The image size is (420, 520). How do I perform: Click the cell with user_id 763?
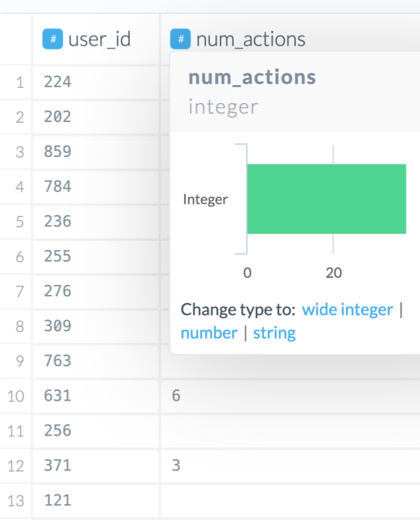tap(96, 361)
